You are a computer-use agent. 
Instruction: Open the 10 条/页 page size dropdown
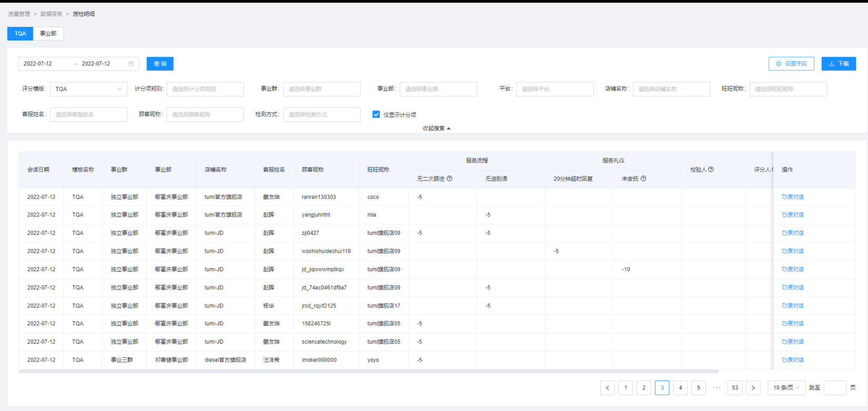pos(786,388)
